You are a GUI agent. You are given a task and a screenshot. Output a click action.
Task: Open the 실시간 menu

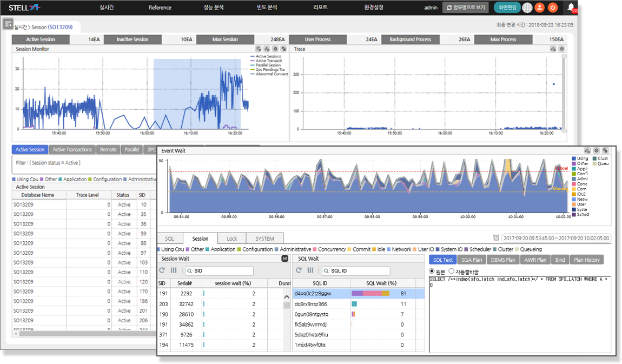coord(107,8)
